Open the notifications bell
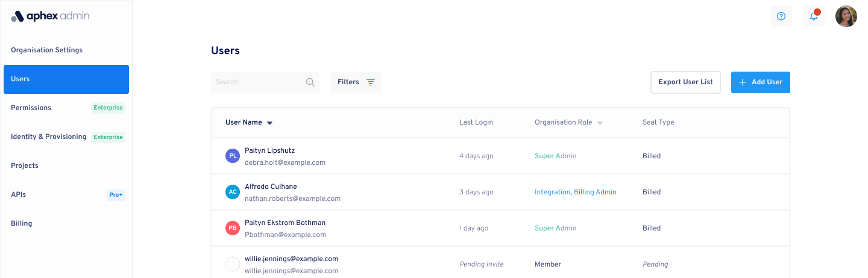The height and width of the screenshot is (278, 868). coord(814,16)
